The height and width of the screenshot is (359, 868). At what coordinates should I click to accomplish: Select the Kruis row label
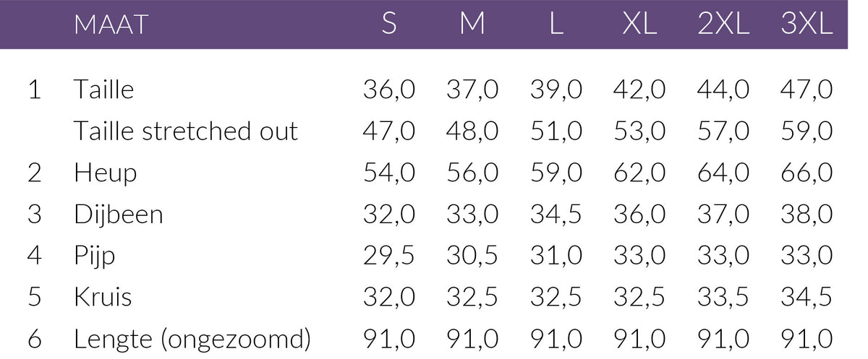coord(102,298)
